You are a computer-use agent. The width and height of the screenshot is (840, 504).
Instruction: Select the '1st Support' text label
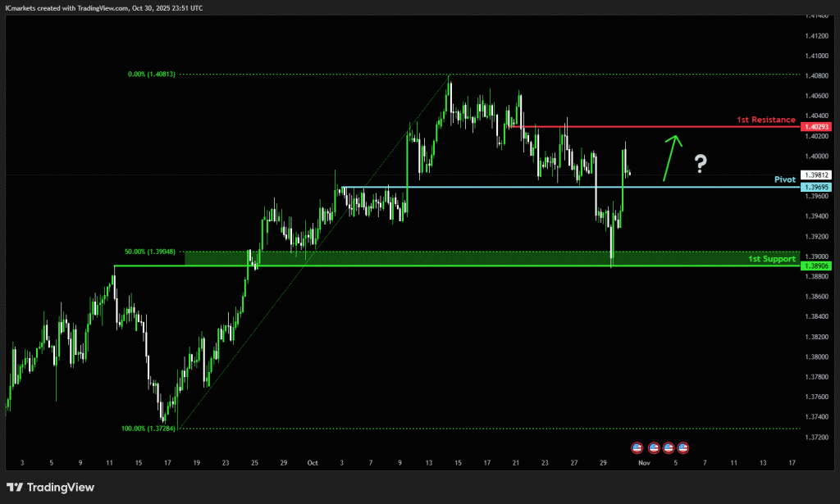771,259
